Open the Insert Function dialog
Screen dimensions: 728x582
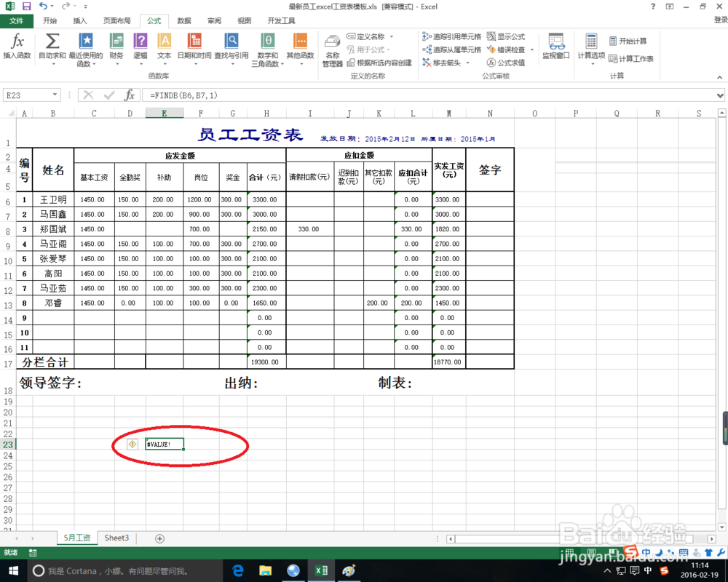point(17,49)
